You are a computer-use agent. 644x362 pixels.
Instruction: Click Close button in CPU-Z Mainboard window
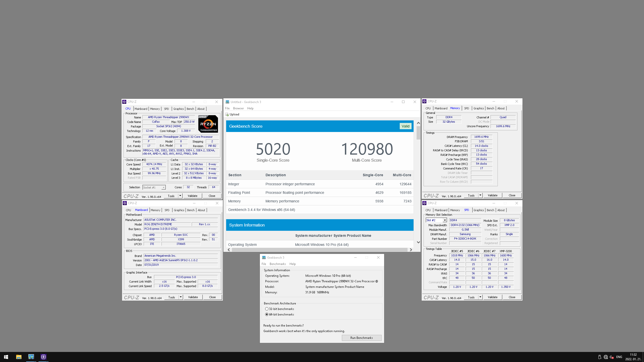coord(212,297)
